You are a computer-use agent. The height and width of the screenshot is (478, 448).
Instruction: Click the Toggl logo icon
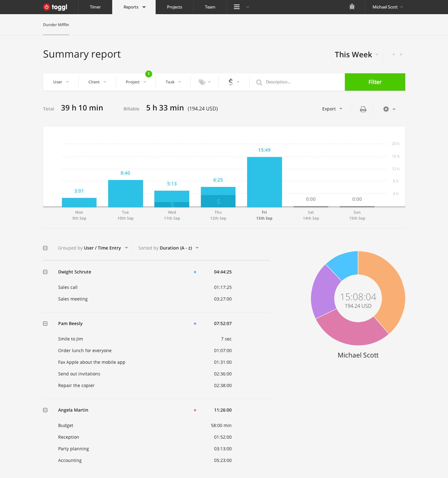coord(47,7)
